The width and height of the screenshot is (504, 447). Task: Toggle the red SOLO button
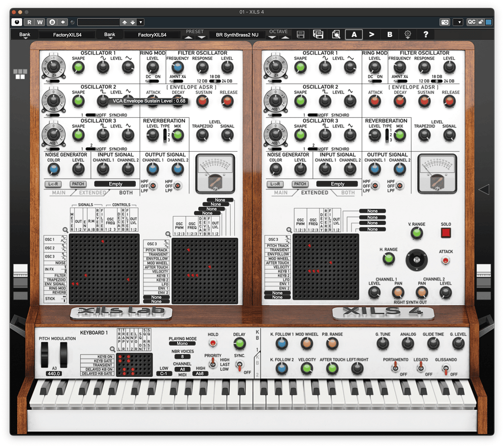(446, 233)
